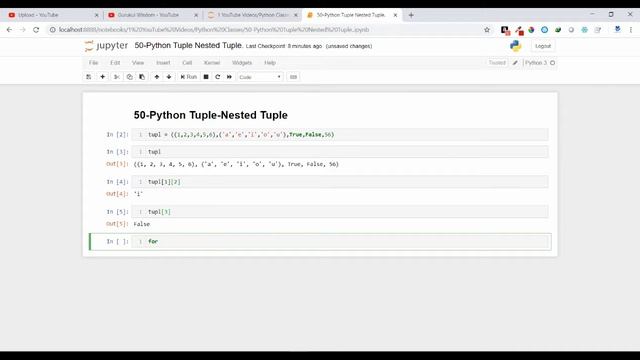Open the File menu

coord(93,62)
